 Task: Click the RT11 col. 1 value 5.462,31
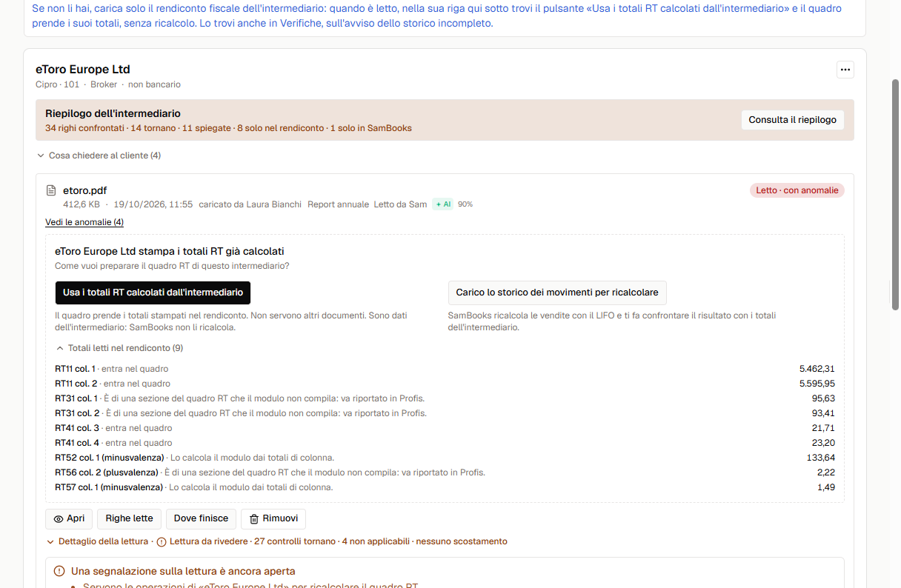pyautogui.click(x=817, y=369)
